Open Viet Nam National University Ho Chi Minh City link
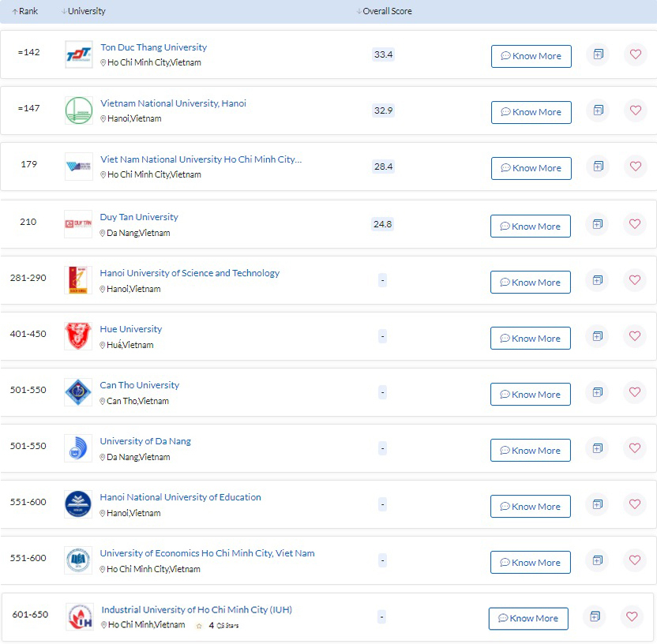The height and width of the screenshot is (644, 657). (201, 159)
